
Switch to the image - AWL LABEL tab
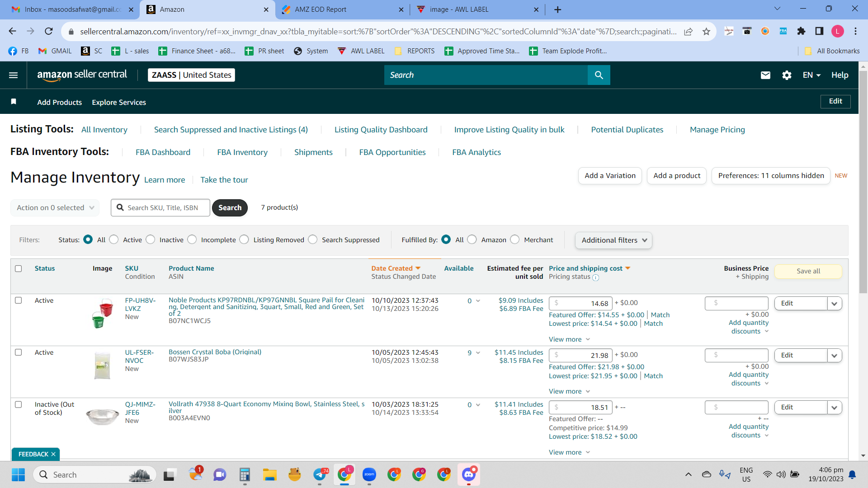[x=477, y=9]
